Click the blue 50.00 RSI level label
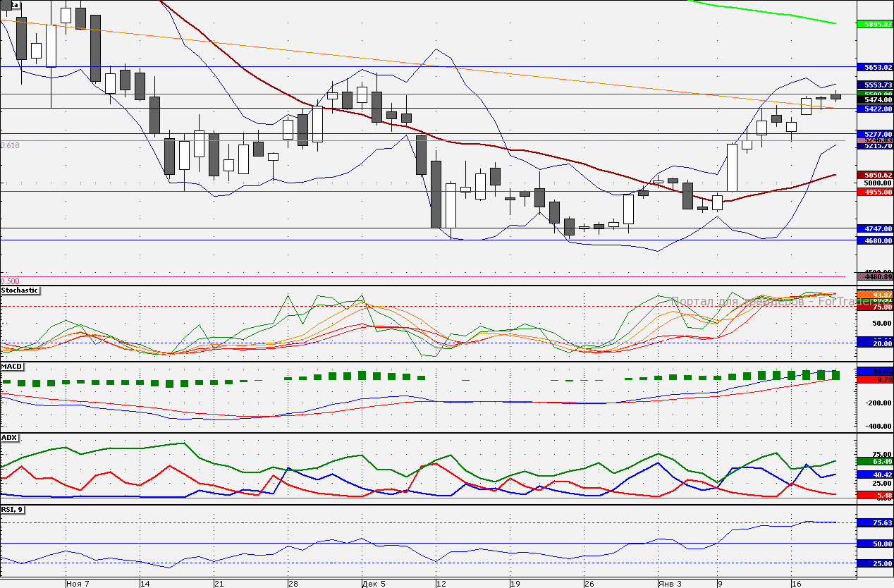Viewport: 894px width, 588px height. (874, 544)
